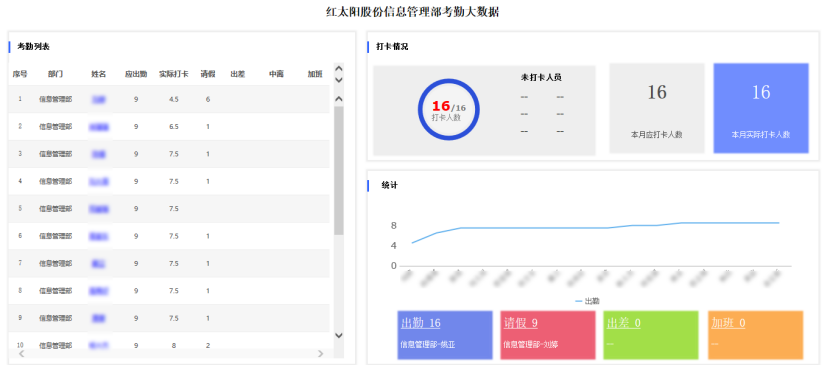830x366 pixels.
Task: Click the 打卡情况 panel title
Action: click(x=392, y=47)
